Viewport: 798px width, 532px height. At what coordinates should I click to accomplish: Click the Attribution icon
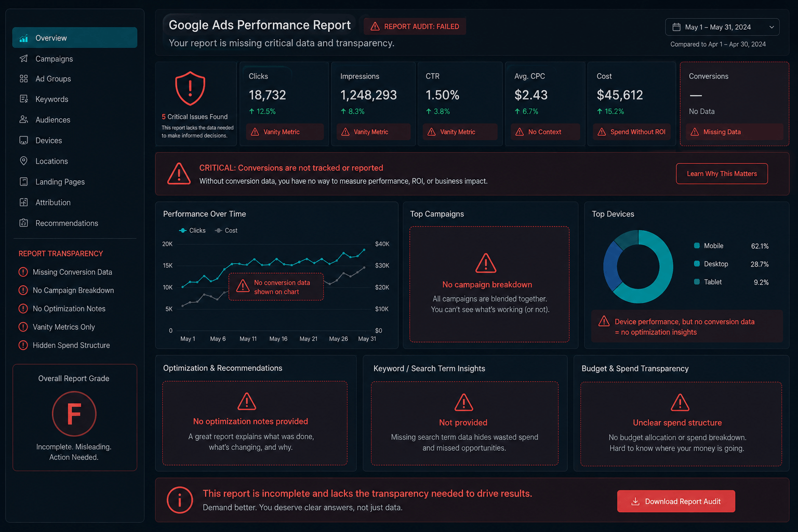(23, 202)
